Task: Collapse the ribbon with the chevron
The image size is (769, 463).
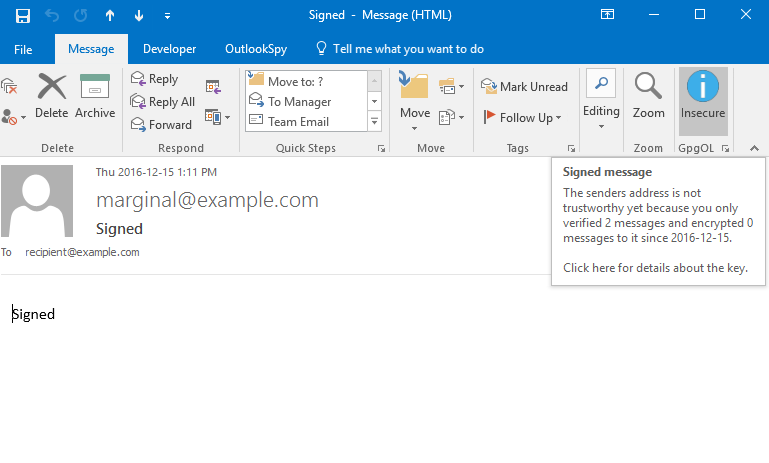Action: (x=753, y=148)
